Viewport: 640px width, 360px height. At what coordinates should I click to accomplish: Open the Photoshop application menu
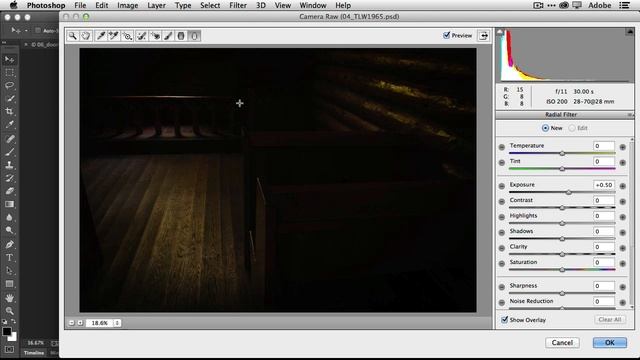(x=46, y=5)
